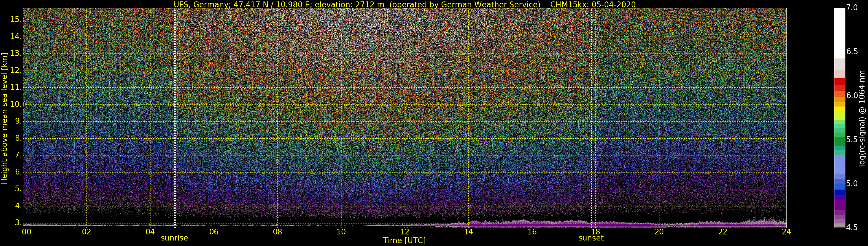Click the colorbar value '6.5'
868x246 pixels.
point(852,52)
